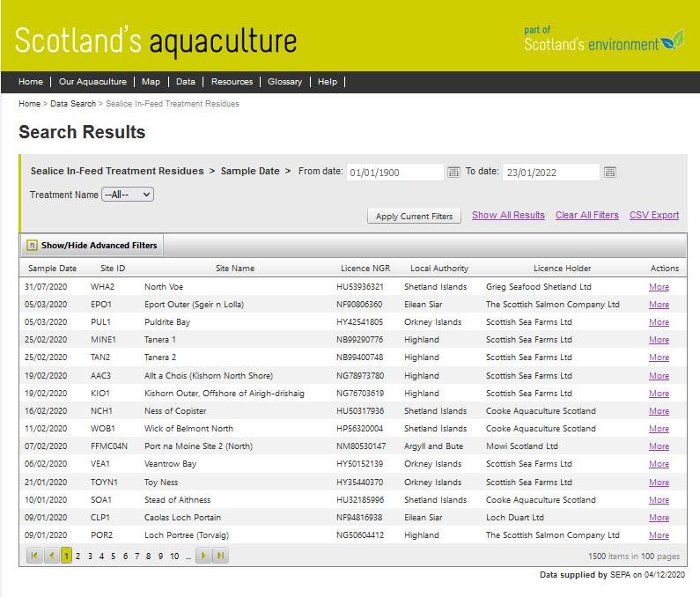The height and width of the screenshot is (597, 700).
Task: Expand more page numbers via ellipsis
Action: coord(188,556)
